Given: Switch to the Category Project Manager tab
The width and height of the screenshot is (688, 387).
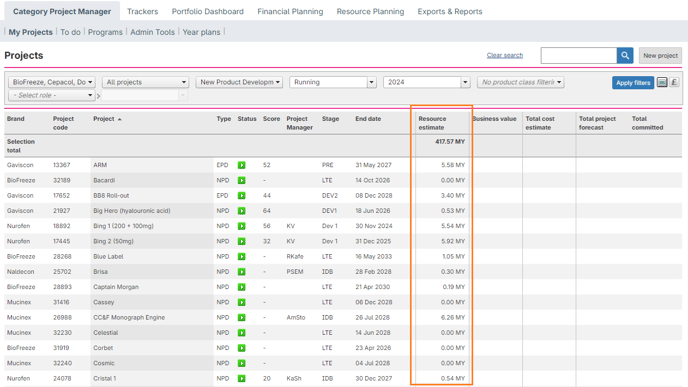Looking at the screenshot, I should [x=62, y=11].
